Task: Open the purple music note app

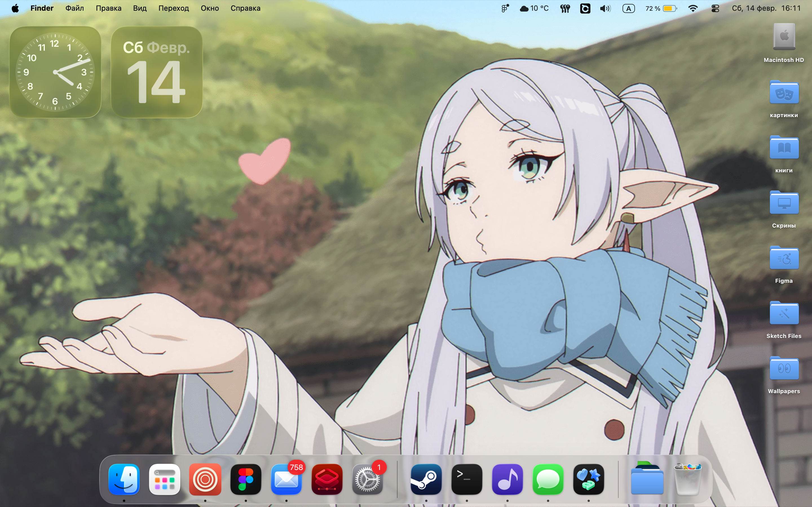Action: (x=507, y=479)
